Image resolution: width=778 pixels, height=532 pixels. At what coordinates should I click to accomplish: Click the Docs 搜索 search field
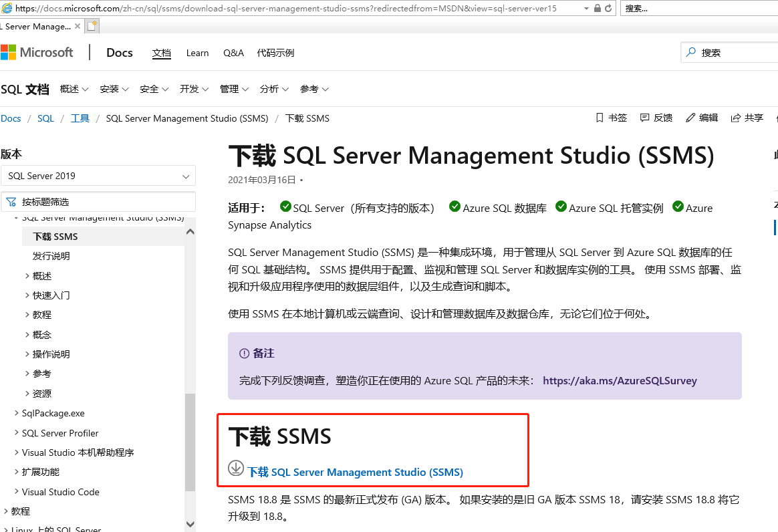coord(729,53)
